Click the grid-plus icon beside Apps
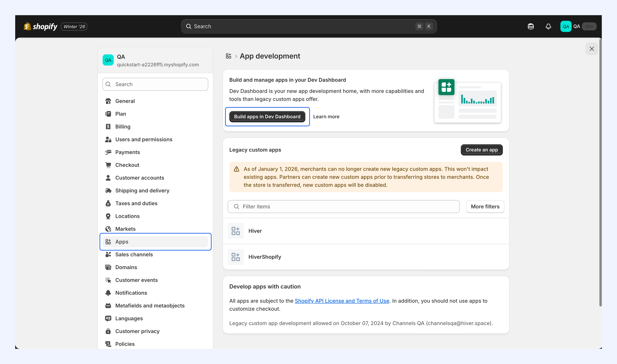Screen dimensions: 617x364 (x=108, y=242)
